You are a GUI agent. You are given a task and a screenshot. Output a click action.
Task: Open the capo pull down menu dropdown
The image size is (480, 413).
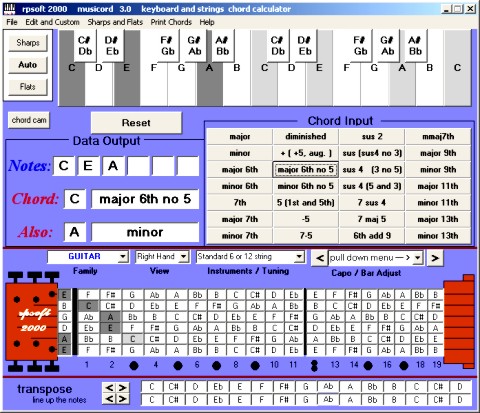tap(418, 258)
